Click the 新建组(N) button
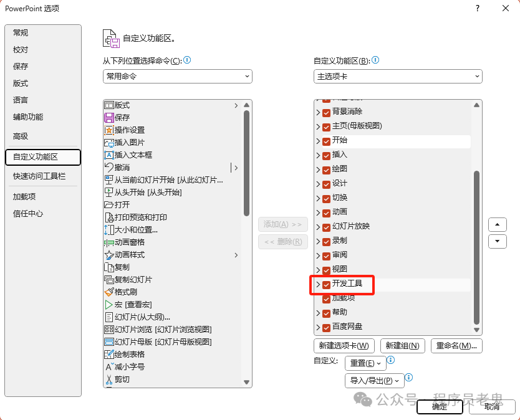520x420 pixels. [403, 346]
